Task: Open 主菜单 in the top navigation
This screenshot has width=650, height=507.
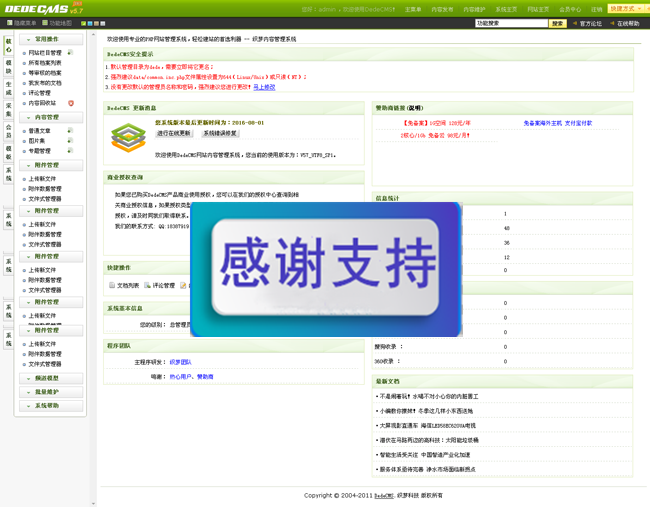Action: (x=413, y=9)
